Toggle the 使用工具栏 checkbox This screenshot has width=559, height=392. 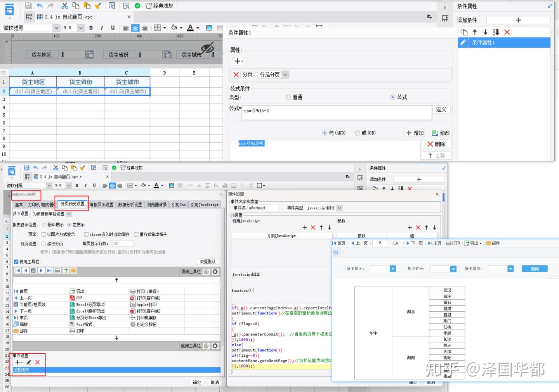16,262
